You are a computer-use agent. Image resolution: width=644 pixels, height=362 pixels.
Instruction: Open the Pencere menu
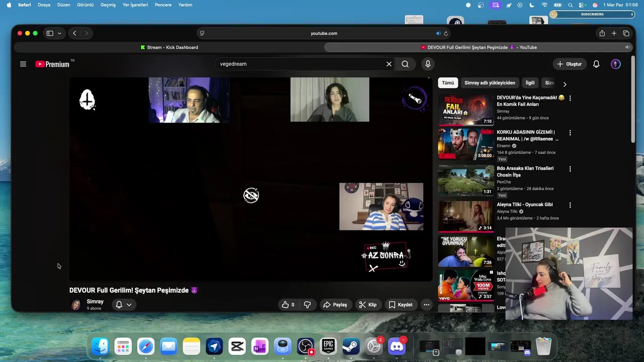163,5
